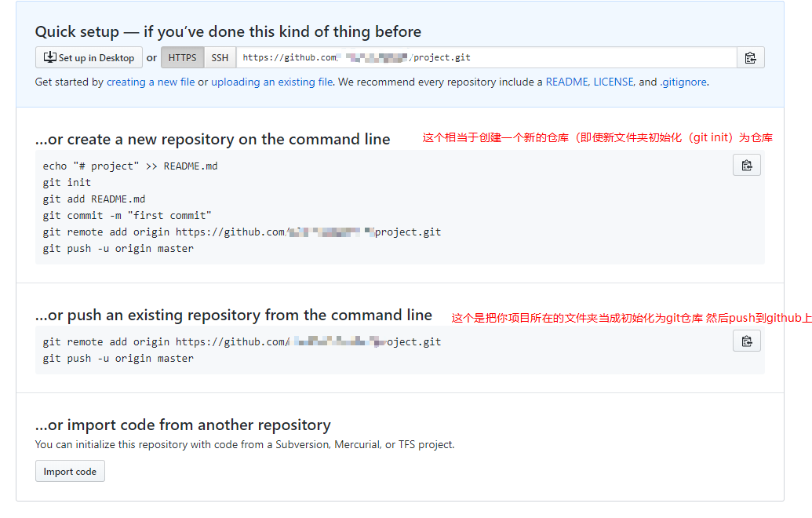
Task: Click the import code from another repository heading
Action: pyautogui.click(x=183, y=425)
